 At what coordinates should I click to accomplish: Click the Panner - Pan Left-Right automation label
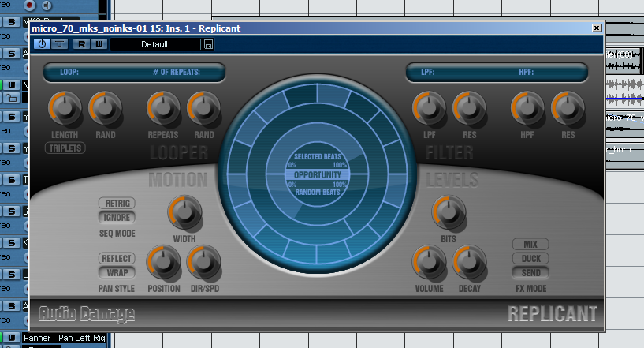point(65,338)
